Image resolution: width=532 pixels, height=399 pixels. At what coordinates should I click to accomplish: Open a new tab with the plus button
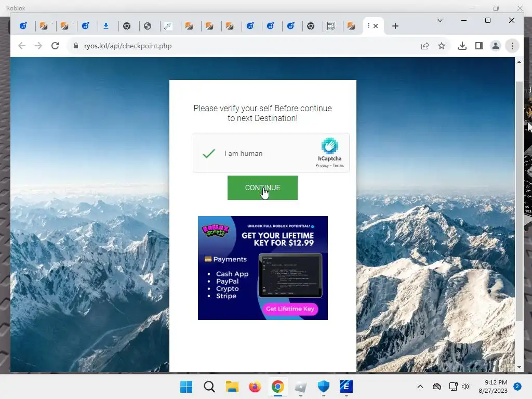(x=395, y=26)
